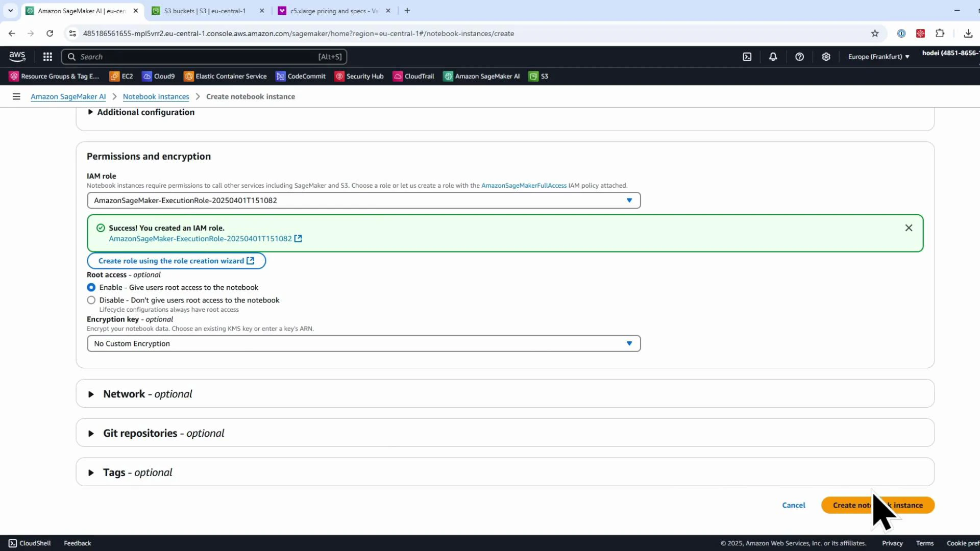Expand the Git repositories section
This screenshot has width=980, height=551.
pos(90,433)
